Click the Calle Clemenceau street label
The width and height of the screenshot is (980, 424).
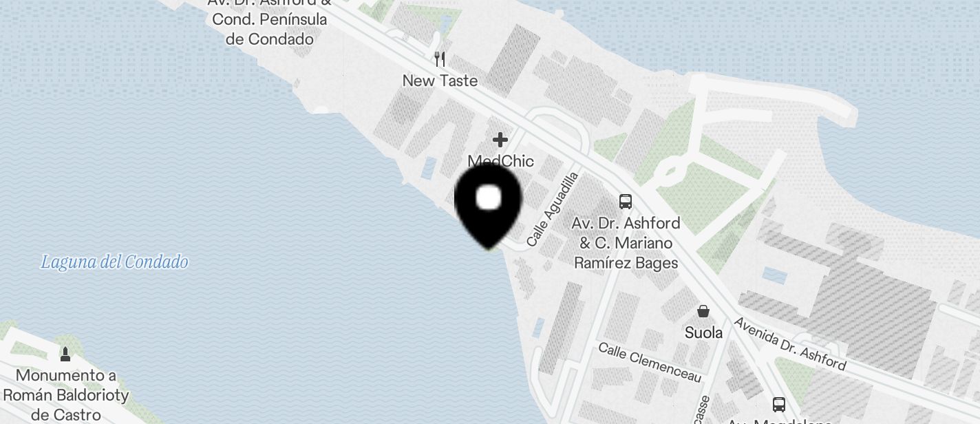(650, 362)
